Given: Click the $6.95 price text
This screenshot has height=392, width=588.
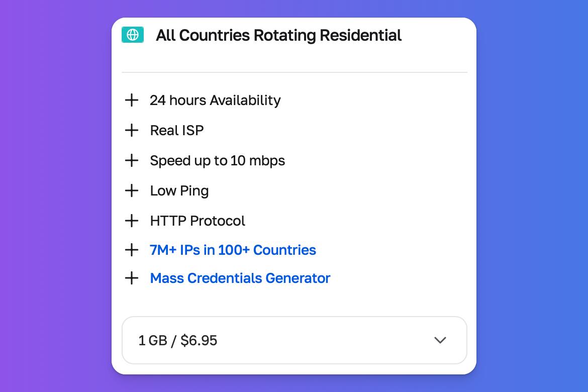Looking at the screenshot, I should coord(199,341).
